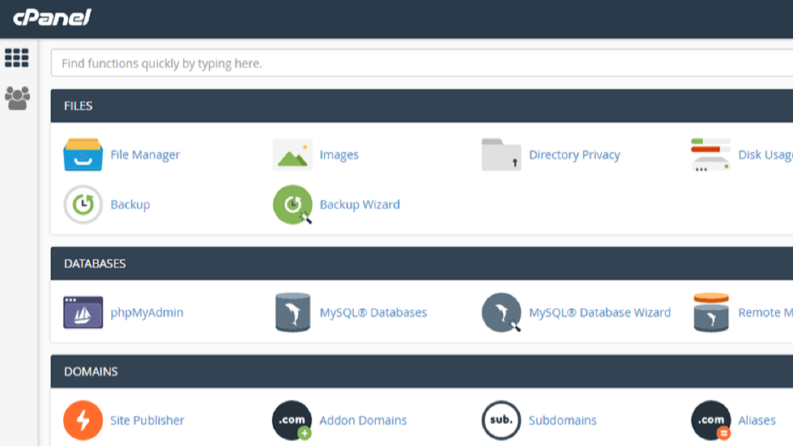Open the Backup link
The width and height of the screenshot is (793, 446).
[130, 204]
